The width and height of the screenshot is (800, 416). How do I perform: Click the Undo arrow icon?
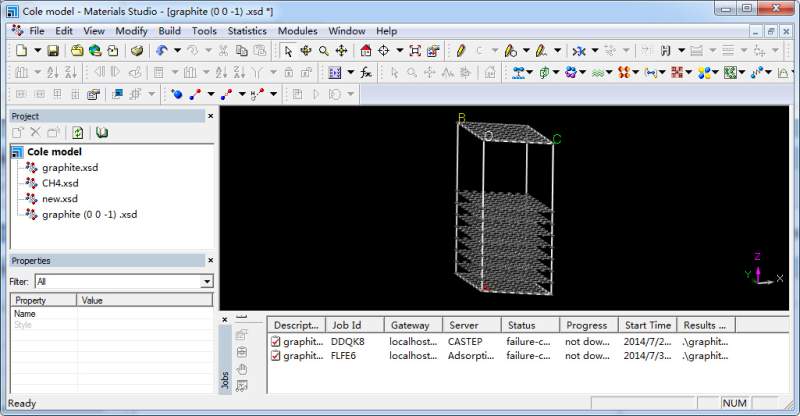(162, 51)
